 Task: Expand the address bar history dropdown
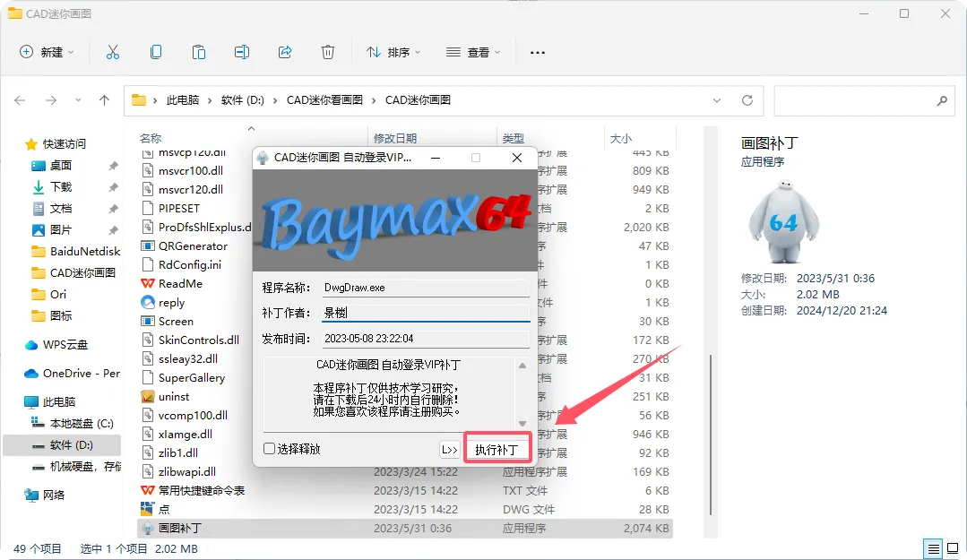click(717, 100)
